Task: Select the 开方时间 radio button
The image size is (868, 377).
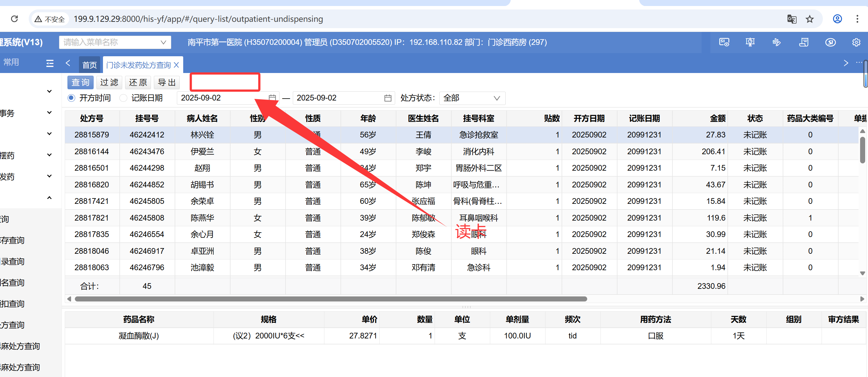Action: click(71, 98)
